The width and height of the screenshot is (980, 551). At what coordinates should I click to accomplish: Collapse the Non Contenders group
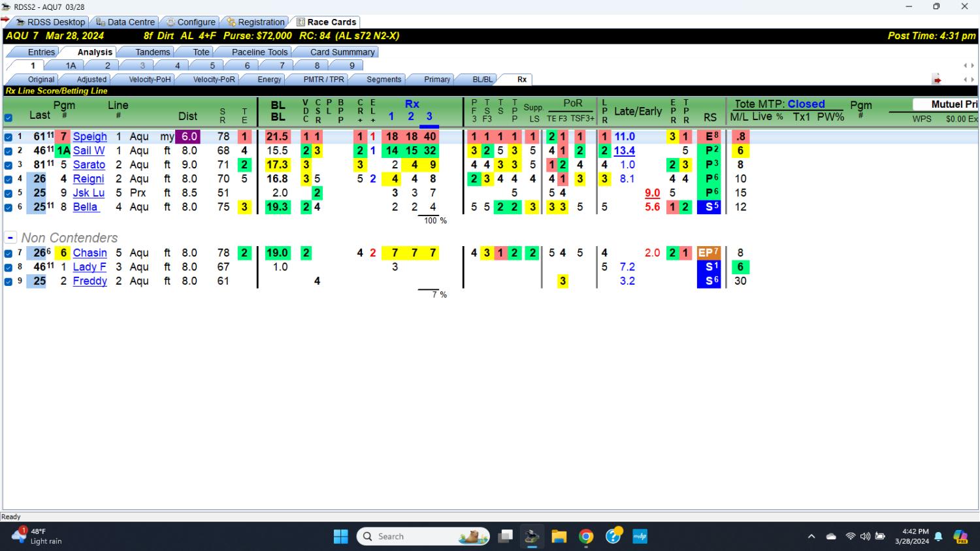pos(10,238)
